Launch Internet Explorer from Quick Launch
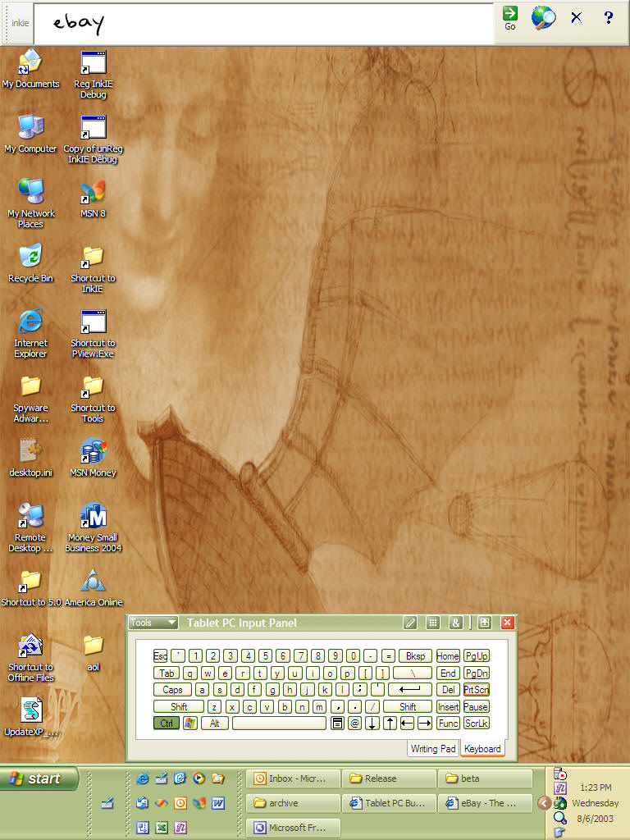 point(143,778)
